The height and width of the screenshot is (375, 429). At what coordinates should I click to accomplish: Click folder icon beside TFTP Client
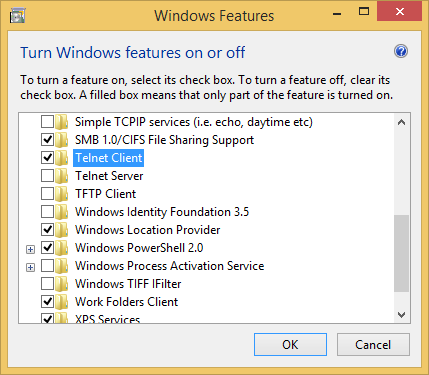coord(62,194)
